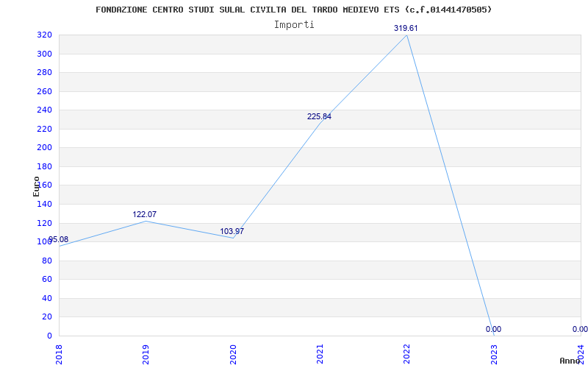Click the 20 y-axis tick label
Image resolution: width=588 pixels, height=368 pixels.
[x=46, y=317]
